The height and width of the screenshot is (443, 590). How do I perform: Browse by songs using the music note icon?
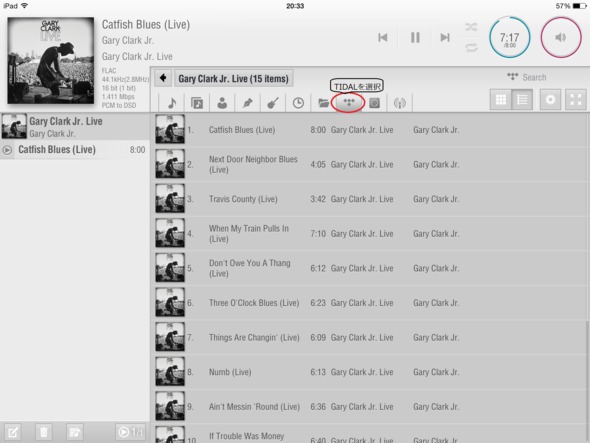172,103
